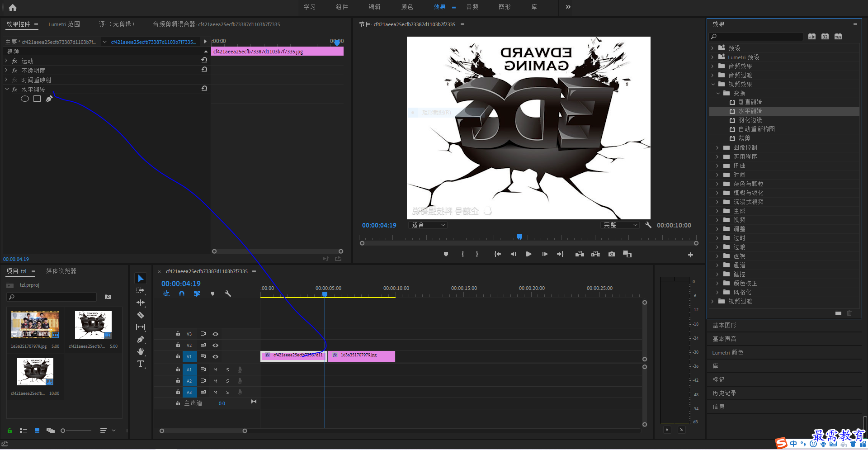Switch to the 学习 workspace

coord(310,7)
